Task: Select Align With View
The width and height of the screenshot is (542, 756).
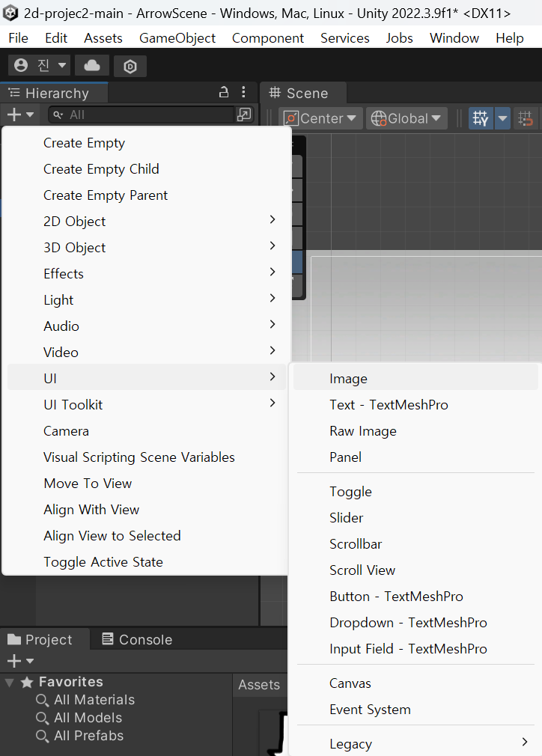Action: pos(147,510)
